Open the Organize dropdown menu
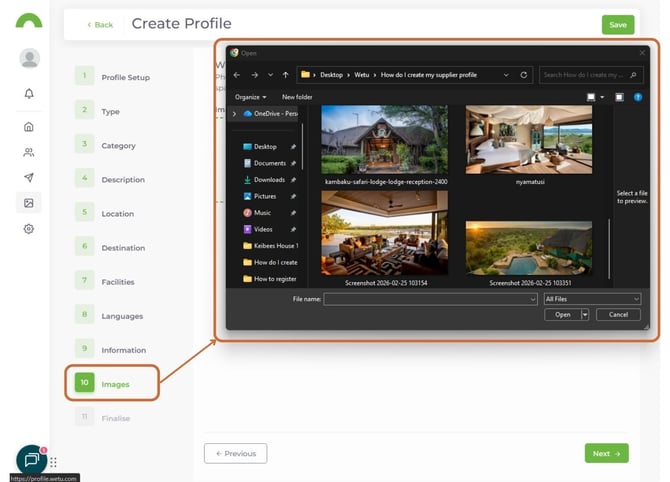Image resolution: width=670 pixels, height=482 pixels. (250, 97)
